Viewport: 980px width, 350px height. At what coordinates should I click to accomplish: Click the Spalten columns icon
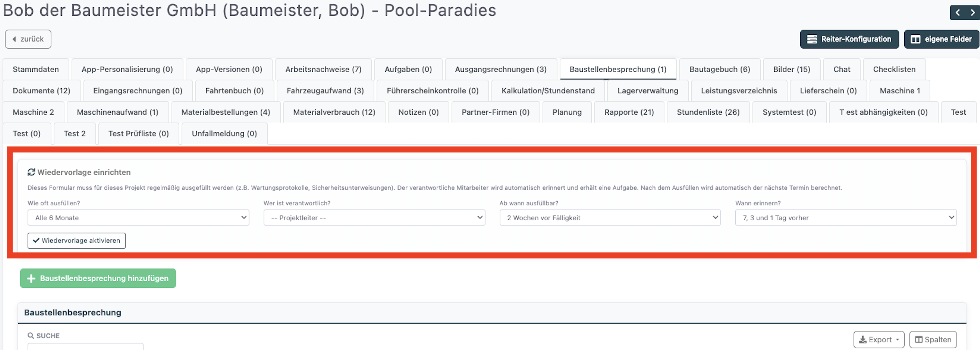pos(918,339)
